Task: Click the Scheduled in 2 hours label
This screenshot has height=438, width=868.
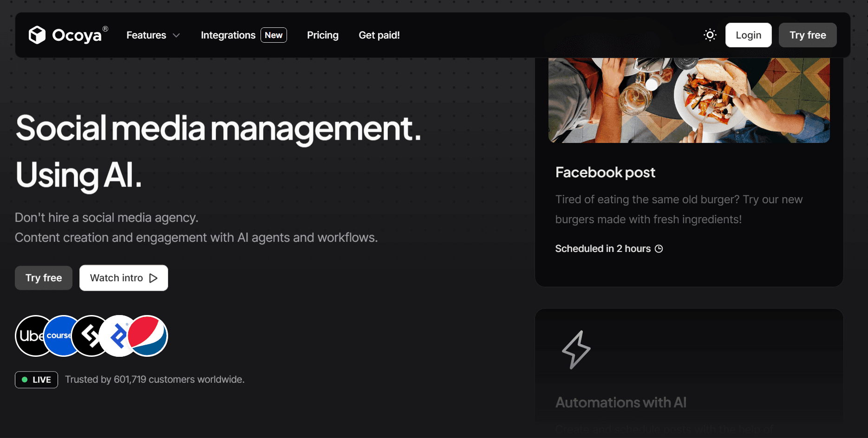Action: click(x=603, y=249)
